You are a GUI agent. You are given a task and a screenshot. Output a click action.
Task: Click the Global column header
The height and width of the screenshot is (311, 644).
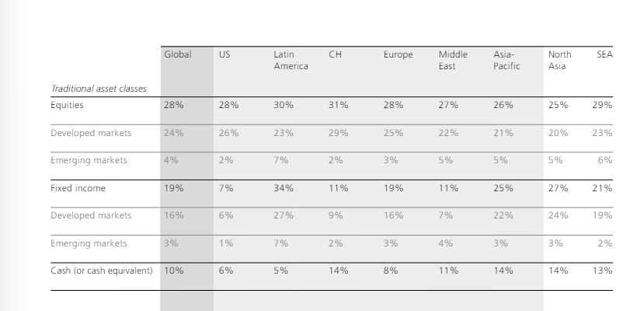[x=177, y=55]
